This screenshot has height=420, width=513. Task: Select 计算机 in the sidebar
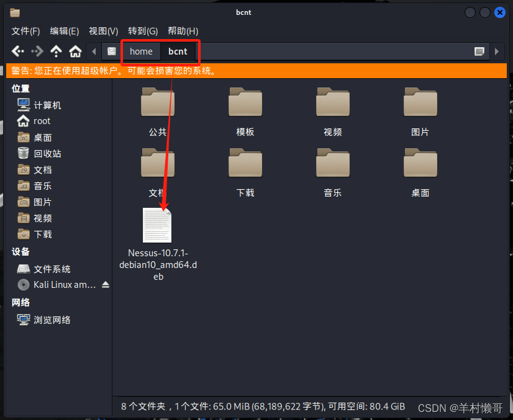(39, 105)
